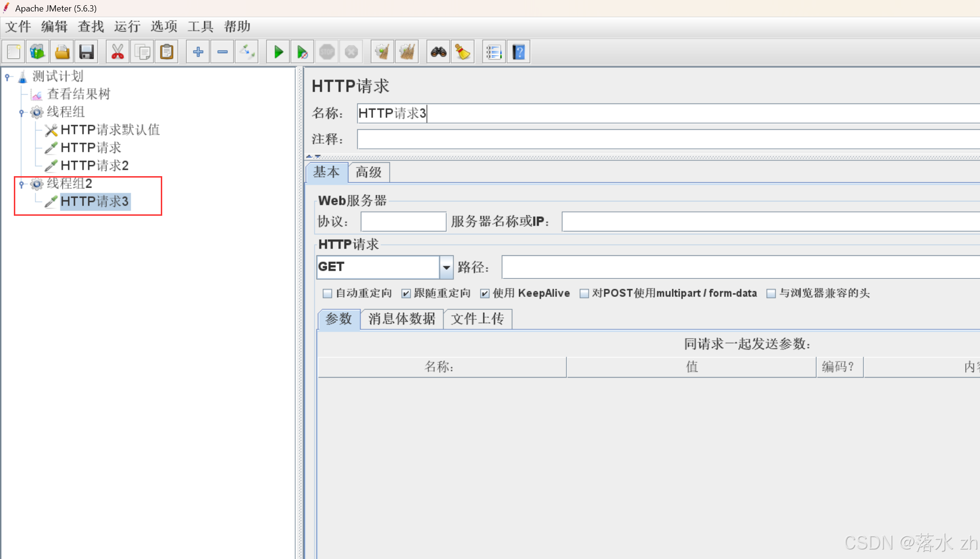The image size is (980, 559).
Task: Expand all nodes with plus icon
Action: pos(198,52)
